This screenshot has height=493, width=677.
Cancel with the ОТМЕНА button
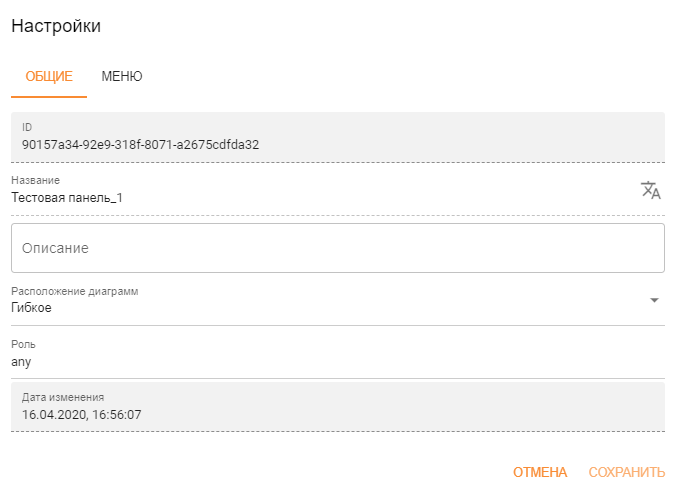(540, 472)
